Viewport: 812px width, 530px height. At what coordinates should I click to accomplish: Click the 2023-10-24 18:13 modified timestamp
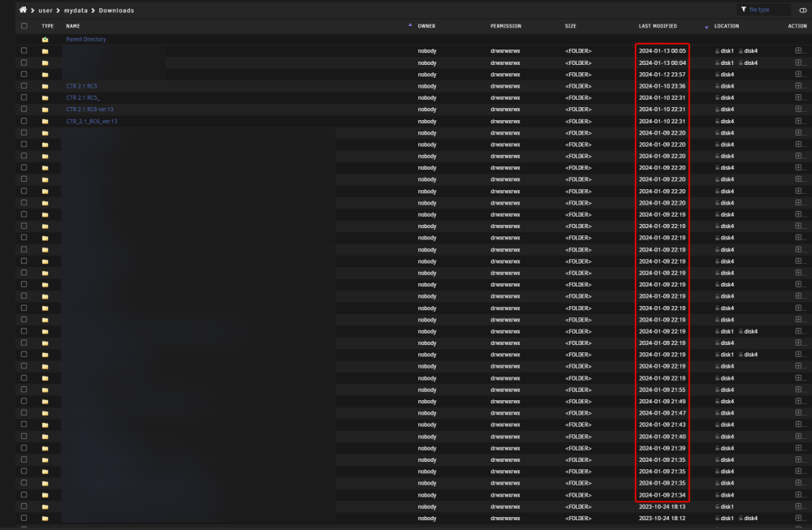point(662,506)
